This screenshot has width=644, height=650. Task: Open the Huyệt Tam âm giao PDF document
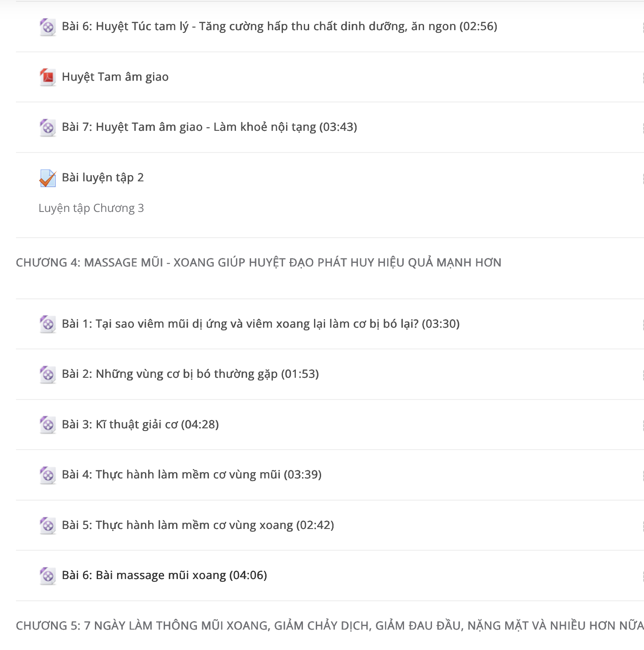click(x=115, y=77)
